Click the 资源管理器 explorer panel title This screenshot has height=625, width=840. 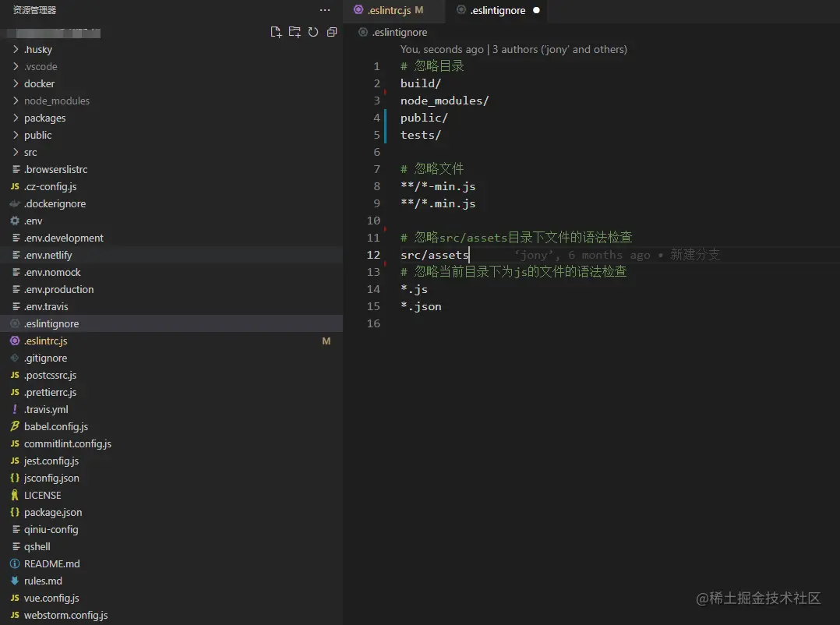click(34, 10)
